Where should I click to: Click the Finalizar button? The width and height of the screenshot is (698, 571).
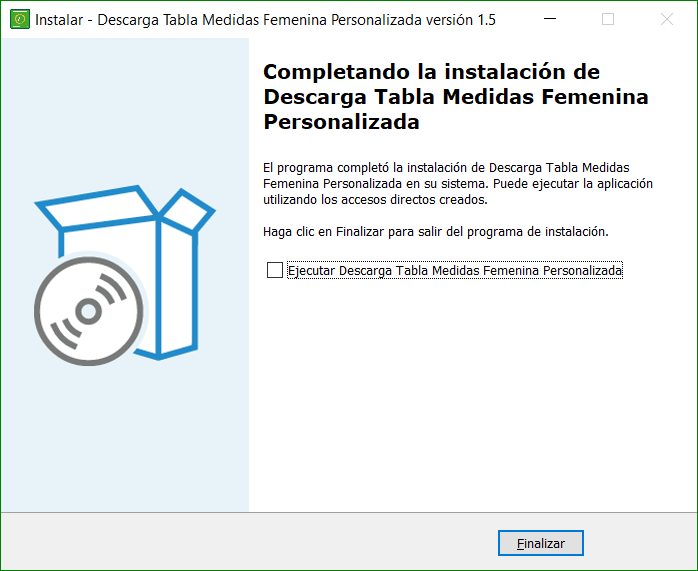(x=540, y=543)
